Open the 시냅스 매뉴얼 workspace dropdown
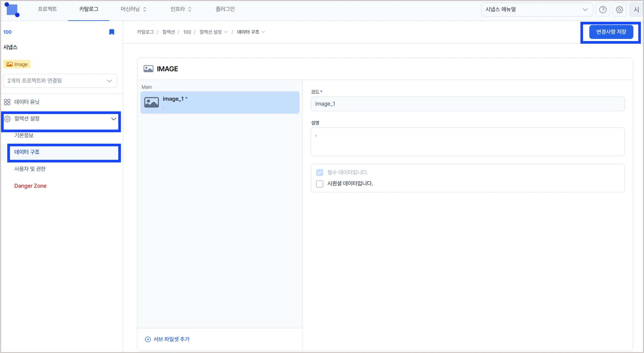Viewport: 644px width, 353px height. 536,10
